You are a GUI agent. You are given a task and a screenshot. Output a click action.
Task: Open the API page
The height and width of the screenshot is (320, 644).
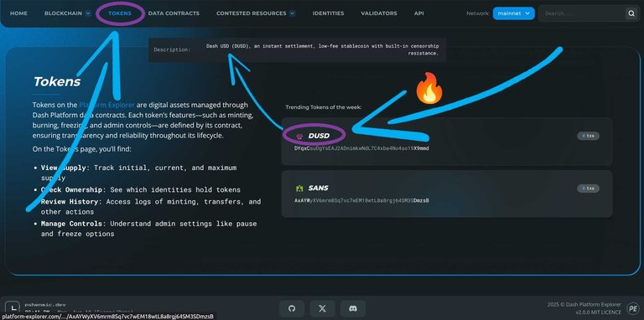point(419,13)
